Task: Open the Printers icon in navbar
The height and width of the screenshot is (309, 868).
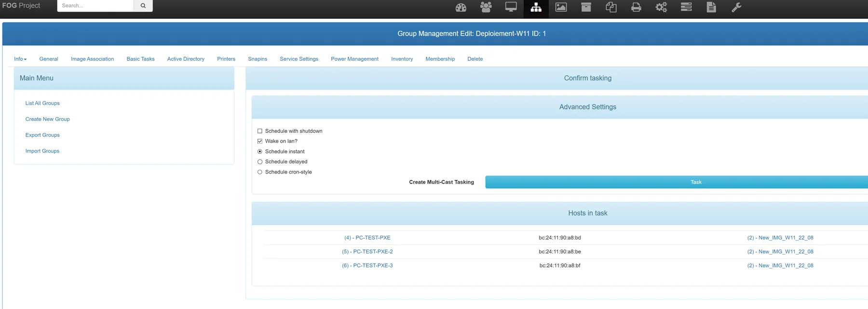Action: [x=637, y=7]
